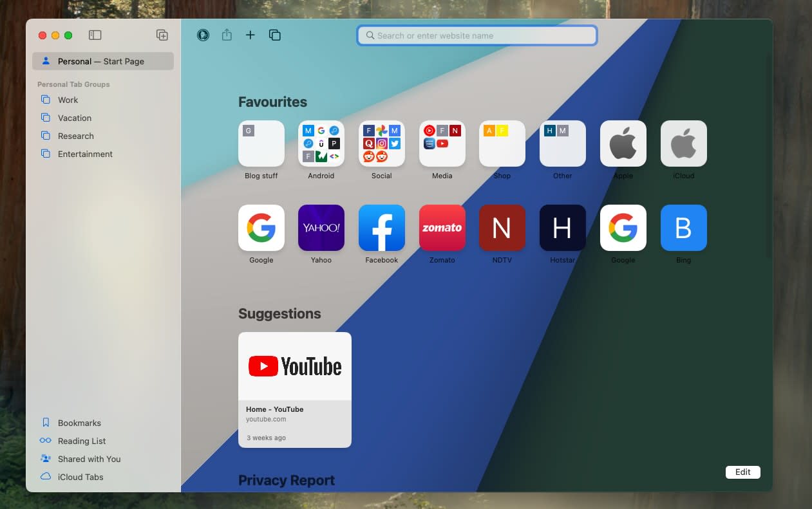Image resolution: width=812 pixels, height=509 pixels.
Task: Select Personal — Start Page in sidebar
Action: tap(103, 61)
